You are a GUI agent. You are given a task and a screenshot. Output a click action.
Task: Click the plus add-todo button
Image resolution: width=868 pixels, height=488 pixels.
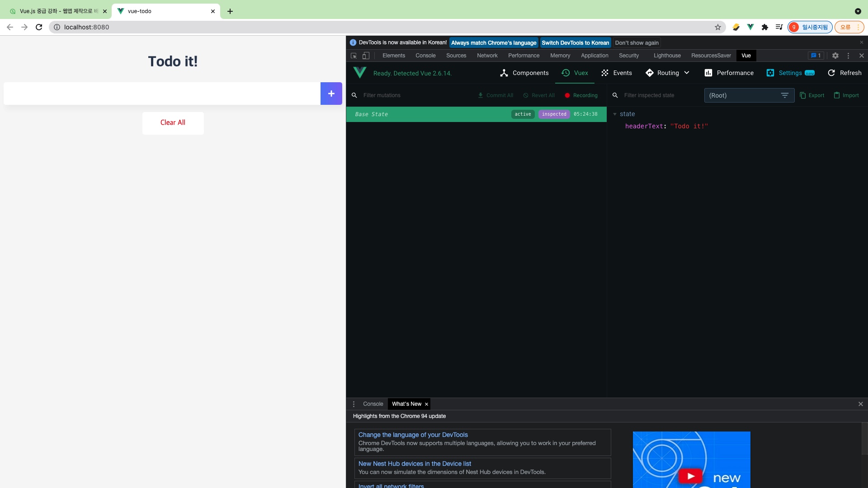click(x=331, y=94)
